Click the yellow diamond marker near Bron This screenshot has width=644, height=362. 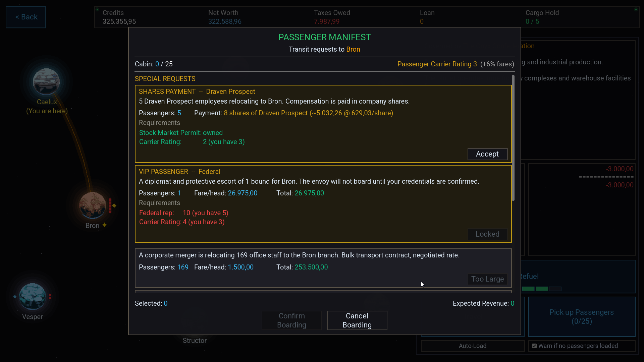[114, 205]
